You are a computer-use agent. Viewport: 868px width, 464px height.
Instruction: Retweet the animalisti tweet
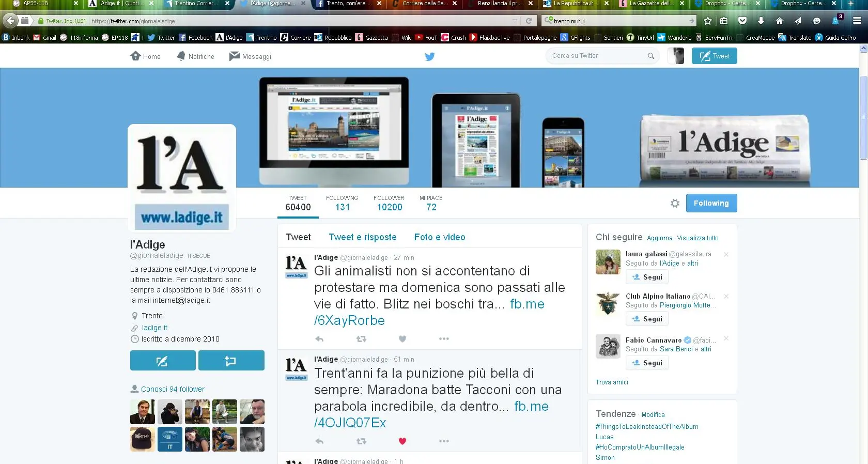361,339
